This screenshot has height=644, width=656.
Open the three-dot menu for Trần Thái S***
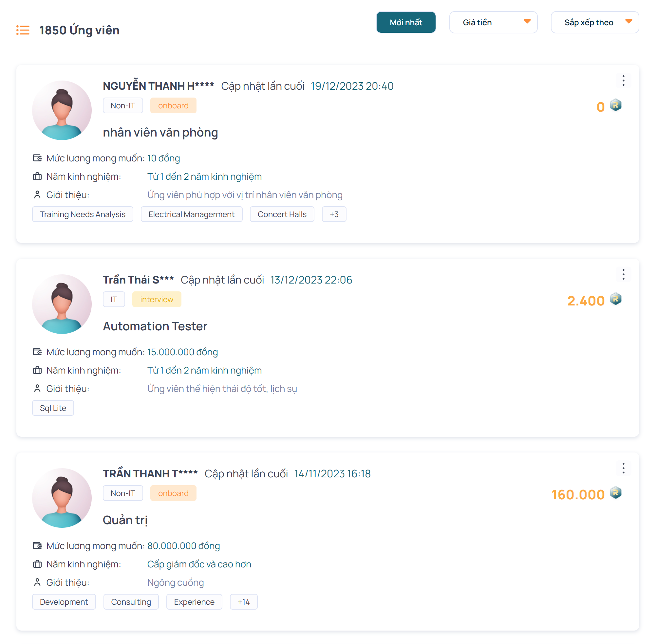pos(623,274)
